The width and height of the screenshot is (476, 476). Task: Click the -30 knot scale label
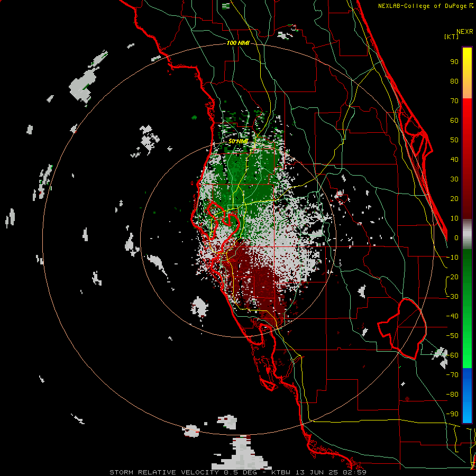pyautogui.click(x=452, y=297)
